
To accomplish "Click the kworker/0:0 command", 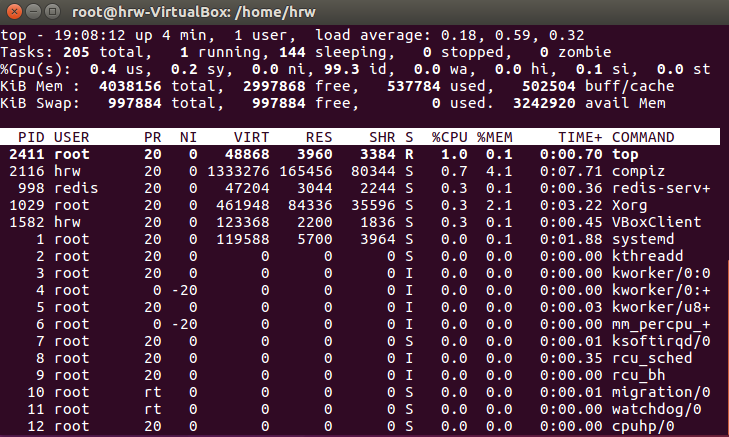I will (x=661, y=273).
